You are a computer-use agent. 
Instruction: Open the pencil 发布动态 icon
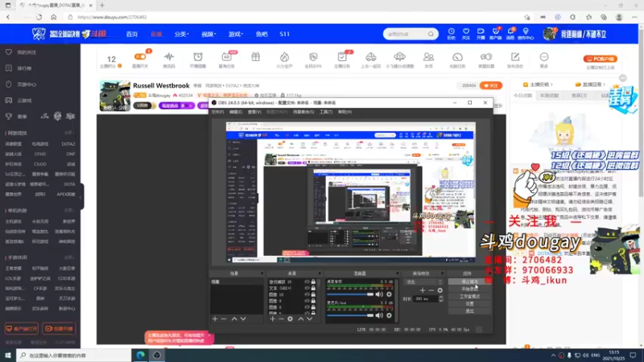click(515, 57)
